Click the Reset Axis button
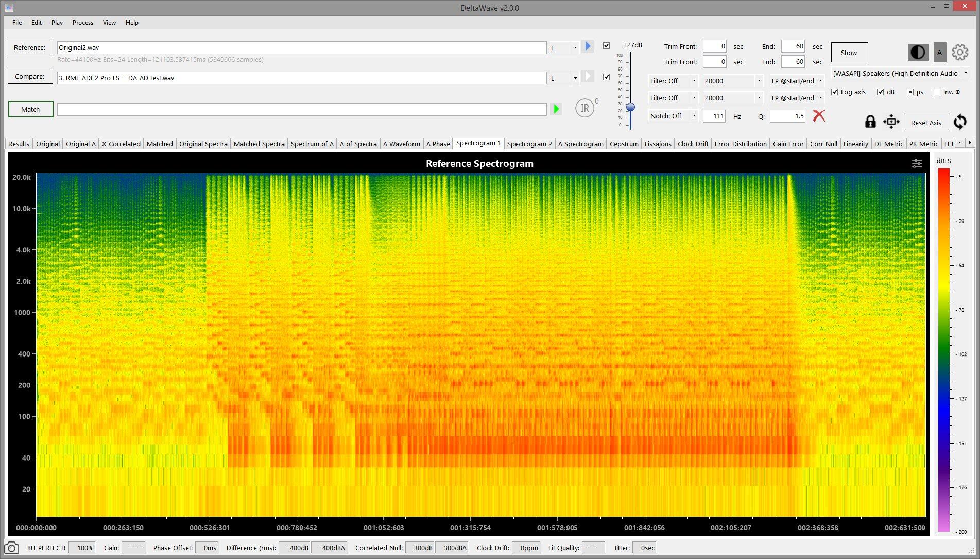The height and width of the screenshot is (559, 980). pyautogui.click(x=926, y=123)
